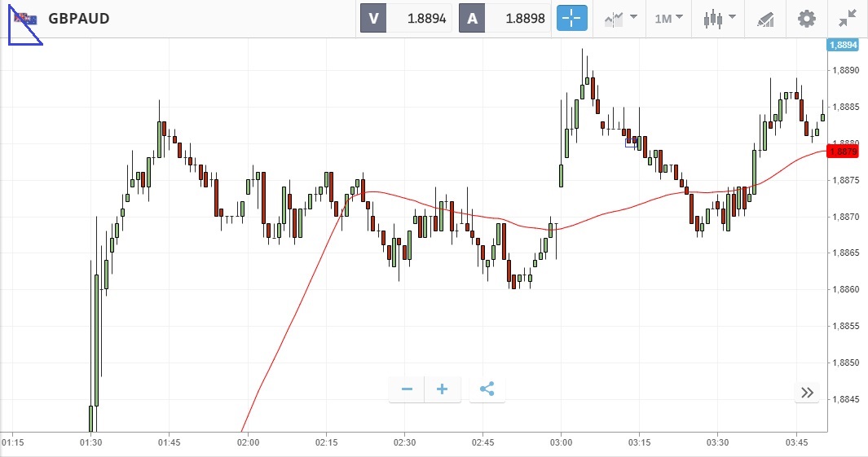Open the indicators dropdown
The image size is (868, 457).
point(620,18)
